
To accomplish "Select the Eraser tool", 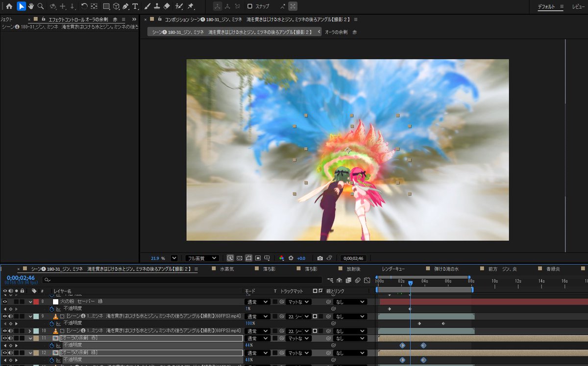I will (x=166, y=6).
